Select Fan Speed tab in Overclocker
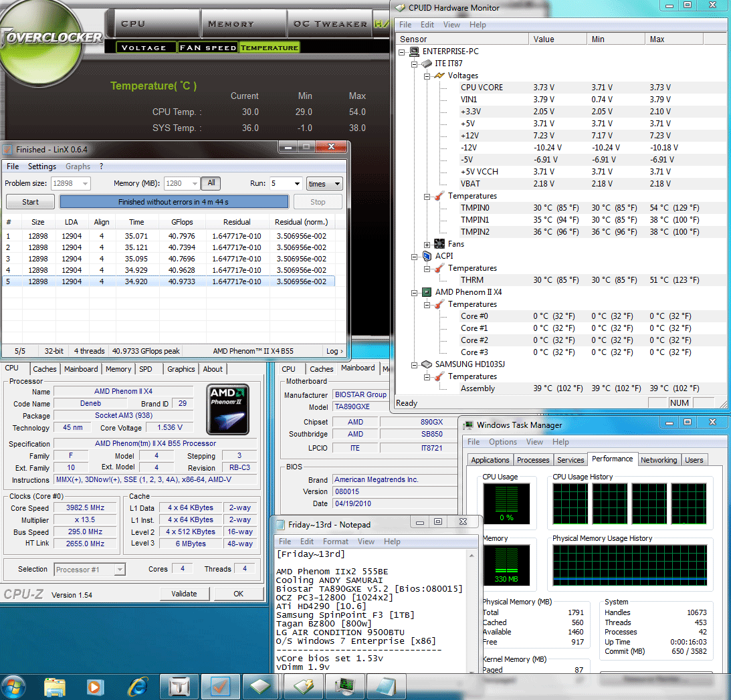Viewport: 731px width, 700px height. tap(208, 47)
